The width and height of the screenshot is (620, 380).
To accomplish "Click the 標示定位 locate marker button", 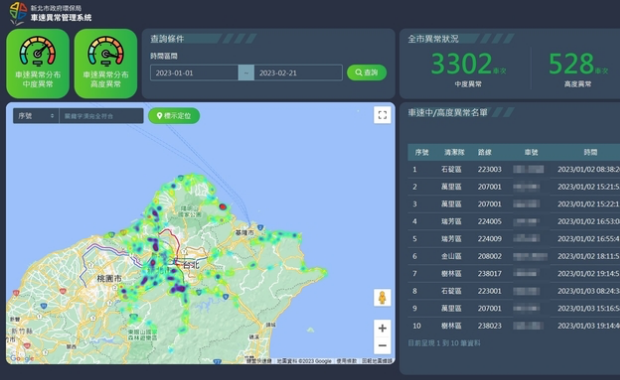I will pyautogui.click(x=174, y=116).
